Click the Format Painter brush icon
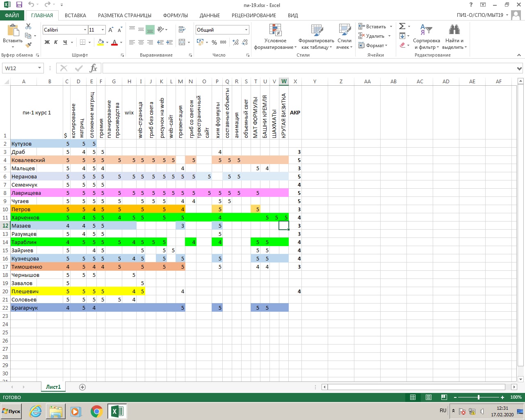Viewport: 525px width, 420px height. pyautogui.click(x=28, y=45)
